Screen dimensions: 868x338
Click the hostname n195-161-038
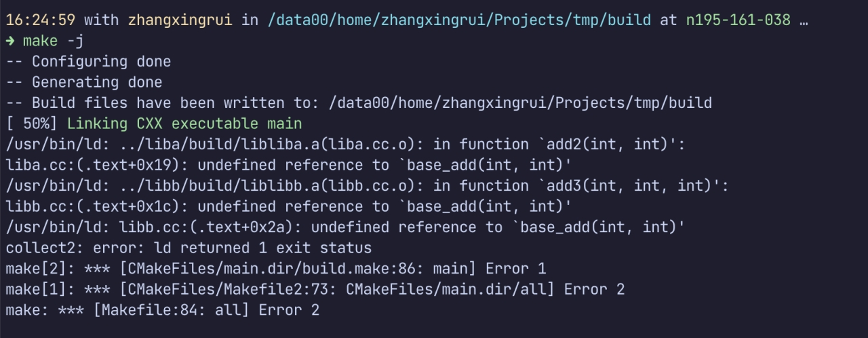738,20
